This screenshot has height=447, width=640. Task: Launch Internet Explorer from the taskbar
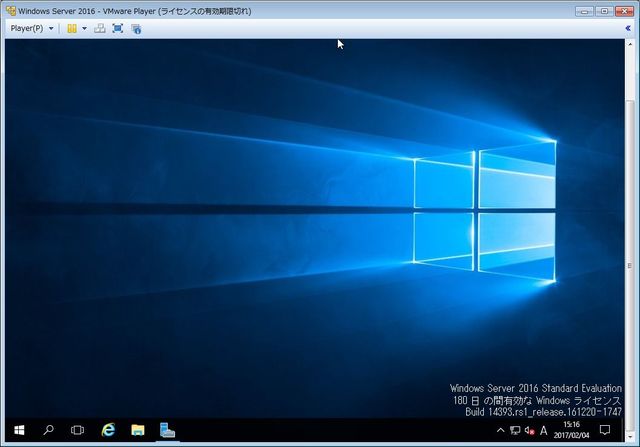tap(108, 430)
